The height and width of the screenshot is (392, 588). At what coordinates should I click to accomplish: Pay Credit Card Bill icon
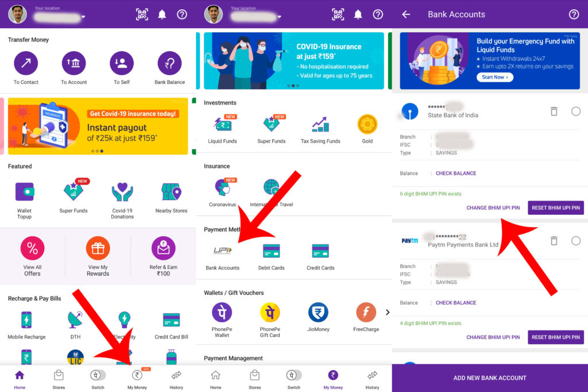171,320
